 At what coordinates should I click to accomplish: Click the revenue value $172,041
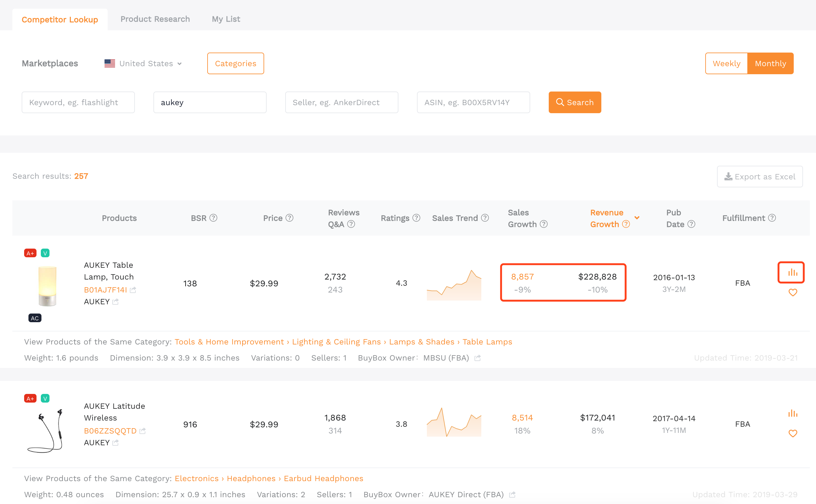(597, 418)
